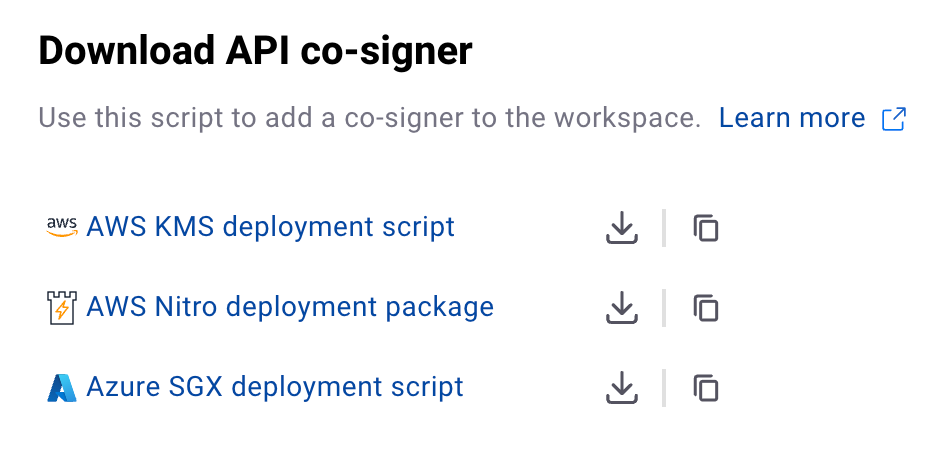Click the divider in the AWS KMS row
The width and height of the screenshot is (948, 452).
[x=664, y=228]
